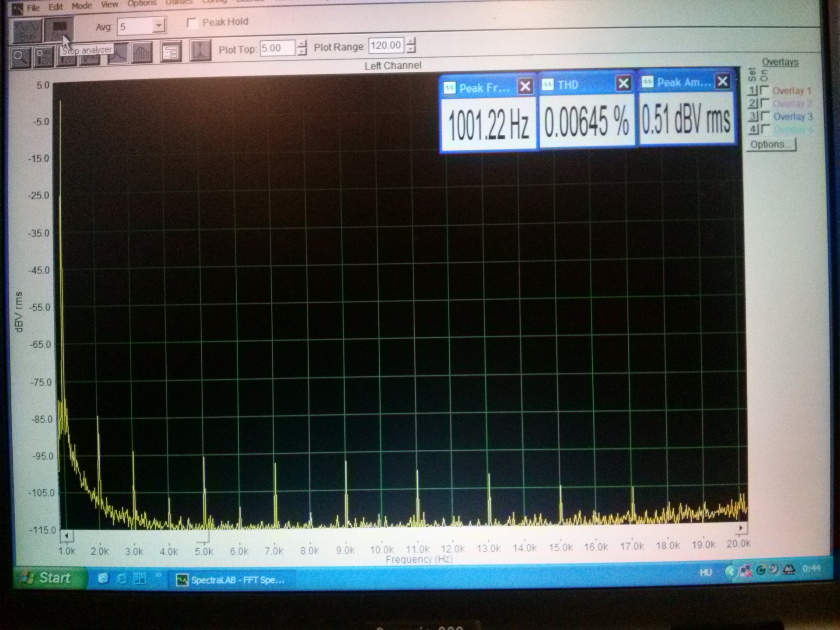This screenshot has height=630, width=840.
Task: Click the vertical autoscale toolbar icon
Action: (x=200, y=50)
